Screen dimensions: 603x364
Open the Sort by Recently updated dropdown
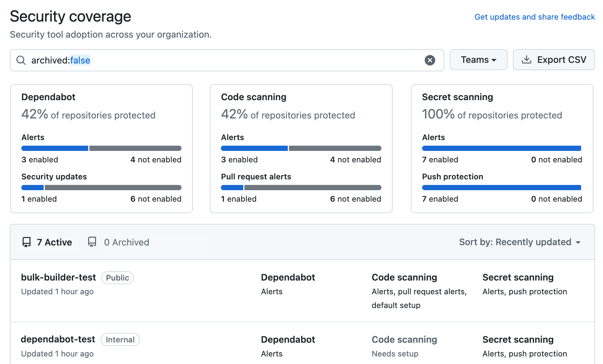(520, 242)
